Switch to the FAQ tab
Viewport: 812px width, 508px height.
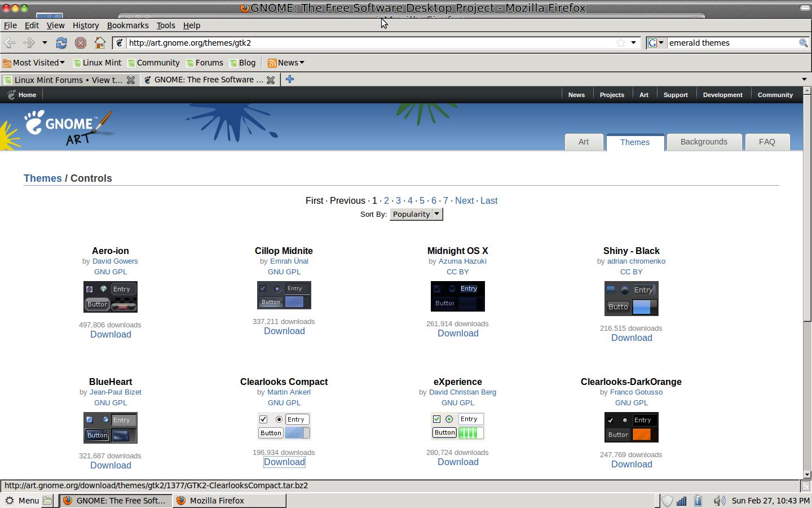(767, 142)
